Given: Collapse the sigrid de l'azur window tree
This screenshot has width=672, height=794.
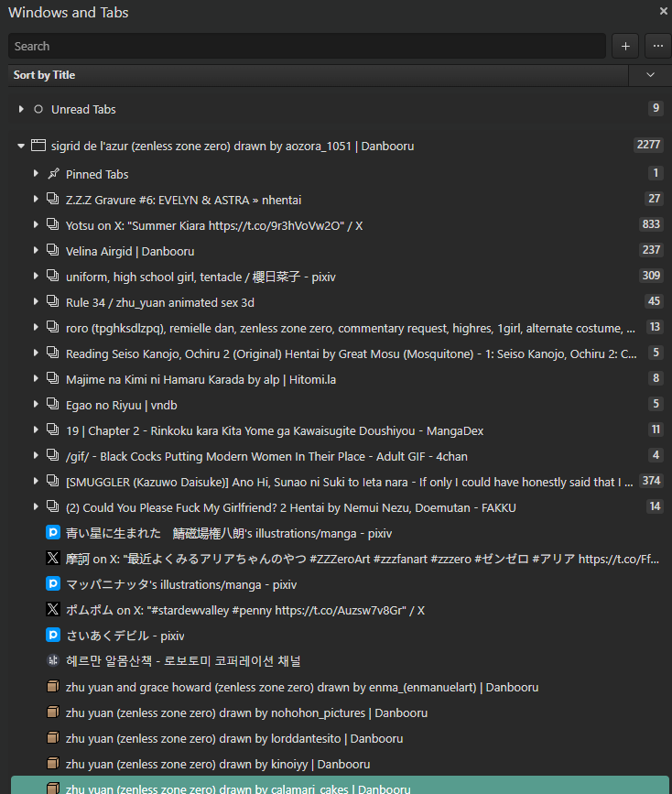Looking at the screenshot, I should (x=21, y=146).
